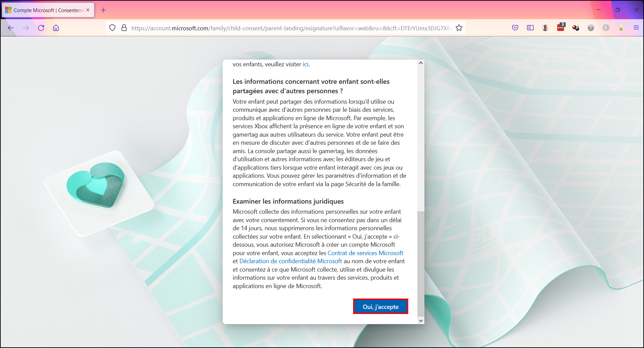Open the Firefox home page
The image size is (644, 348).
pos(56,28)
